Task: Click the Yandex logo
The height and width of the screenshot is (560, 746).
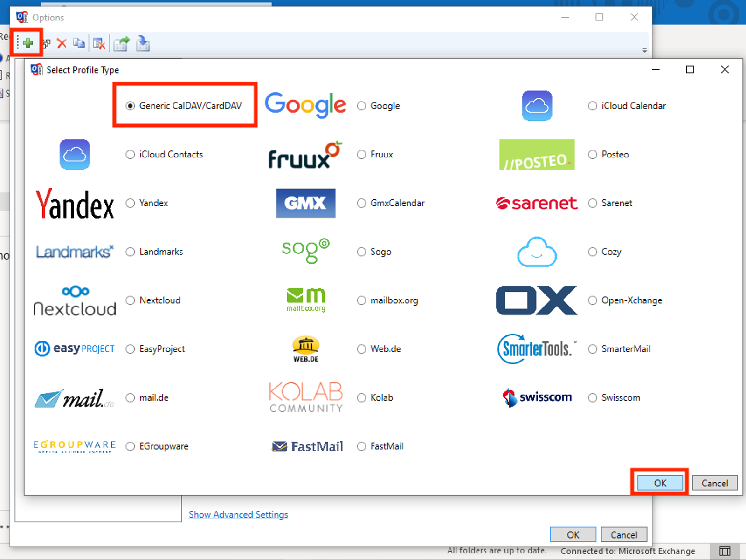Action: [75, 204]
